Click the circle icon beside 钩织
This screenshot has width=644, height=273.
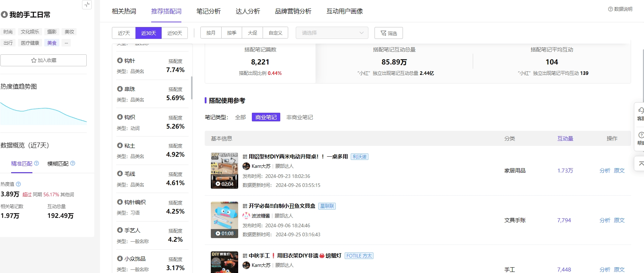[120, 117]
